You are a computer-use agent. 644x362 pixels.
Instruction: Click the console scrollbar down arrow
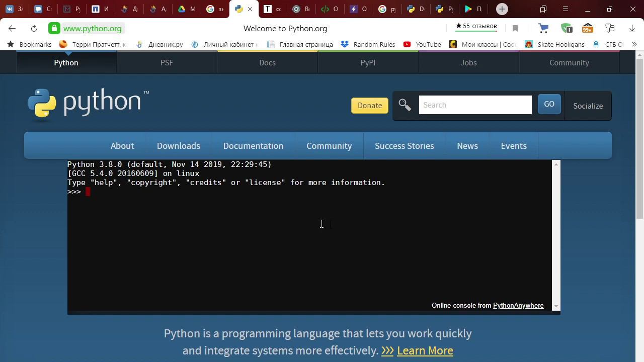(556, 306)
